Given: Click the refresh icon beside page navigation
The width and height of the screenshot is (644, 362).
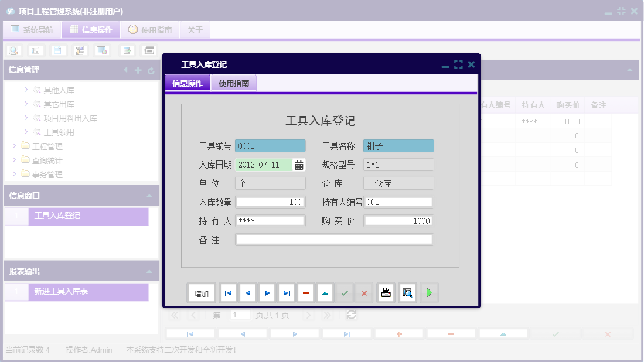Looking at the screenshot, I should [x=351, y=315].
